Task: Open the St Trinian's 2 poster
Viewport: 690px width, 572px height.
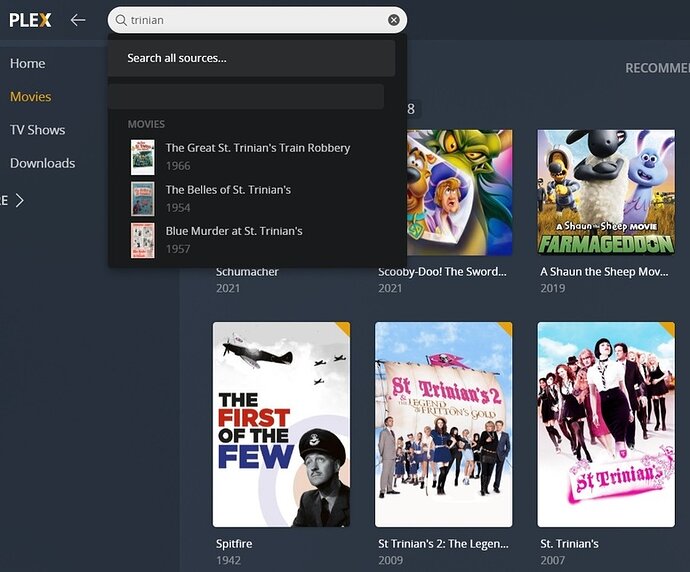Action: coord(444,425)
